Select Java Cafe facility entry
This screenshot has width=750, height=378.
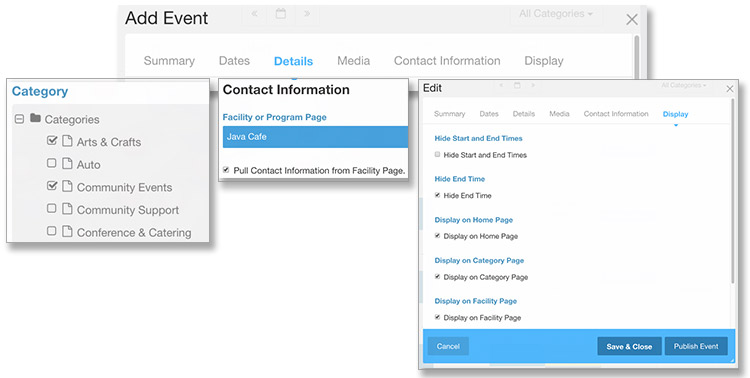(x=315, y=137)
